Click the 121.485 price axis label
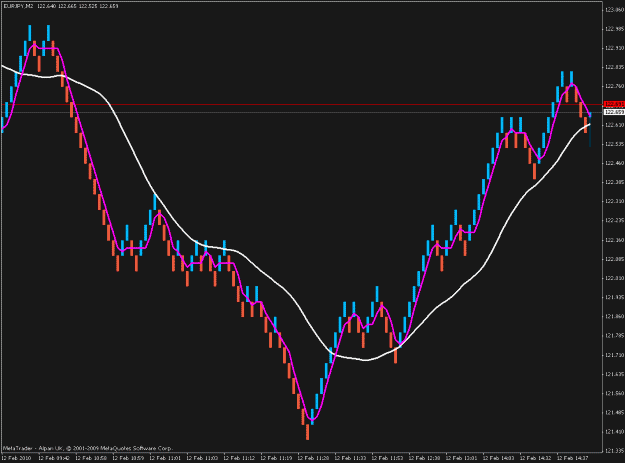 614,412
